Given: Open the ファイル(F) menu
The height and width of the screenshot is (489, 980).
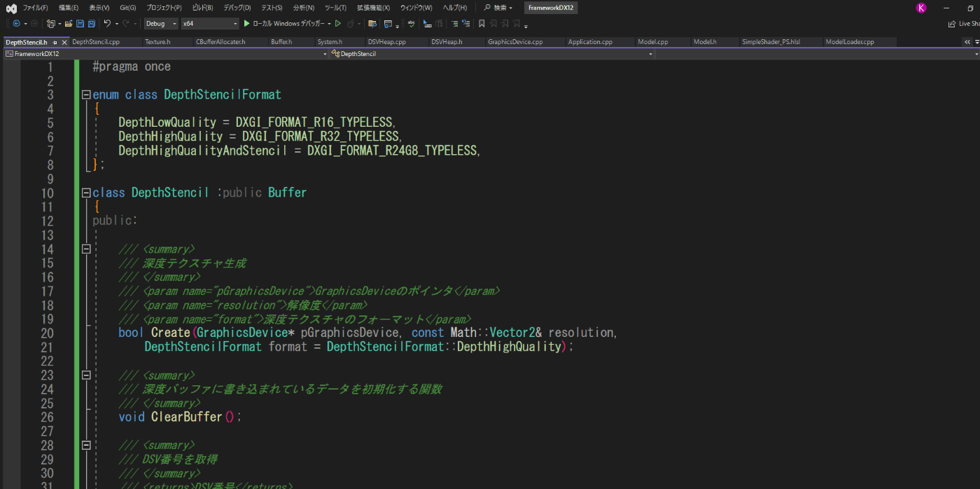Looking at the screenshot, I should tap(35, 8).
